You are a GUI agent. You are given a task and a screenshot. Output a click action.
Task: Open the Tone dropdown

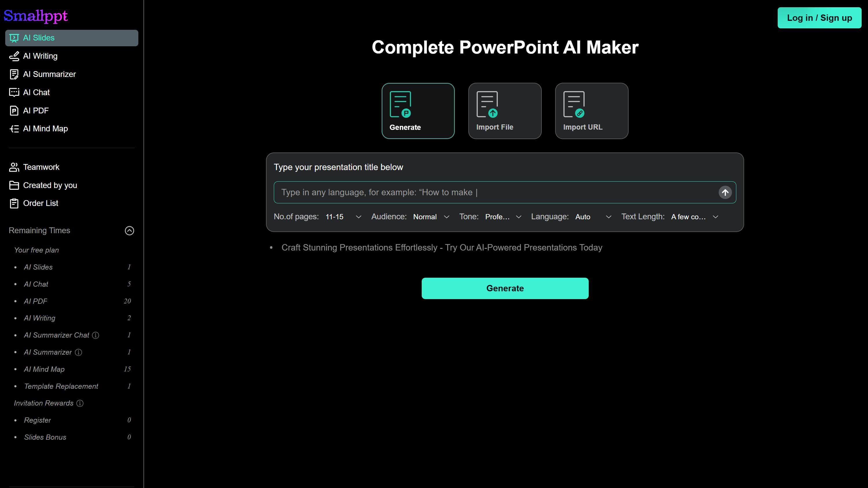coord(503,217)
